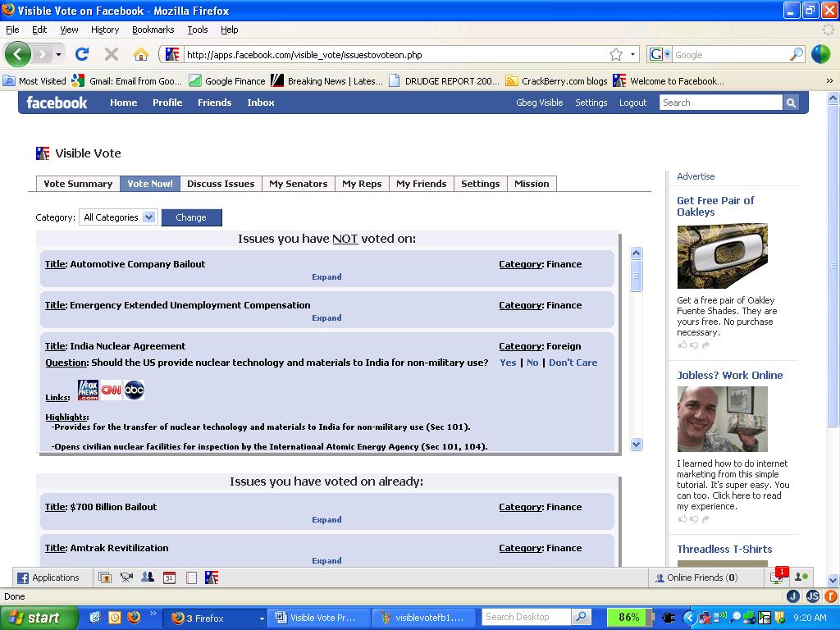The height and width of the screenshot is (630, 840).
Task: Click the Facebook notifications icon with red badge
Action: [x=778, y=577]
